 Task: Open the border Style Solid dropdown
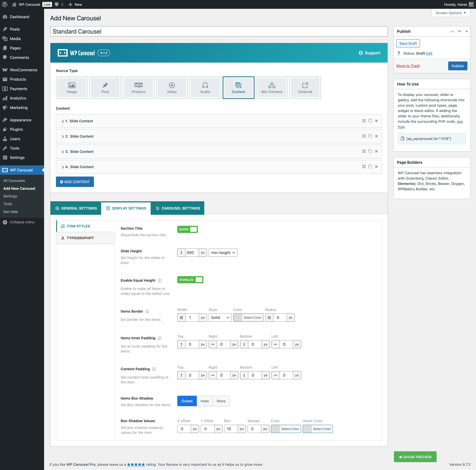click(220, 318)
